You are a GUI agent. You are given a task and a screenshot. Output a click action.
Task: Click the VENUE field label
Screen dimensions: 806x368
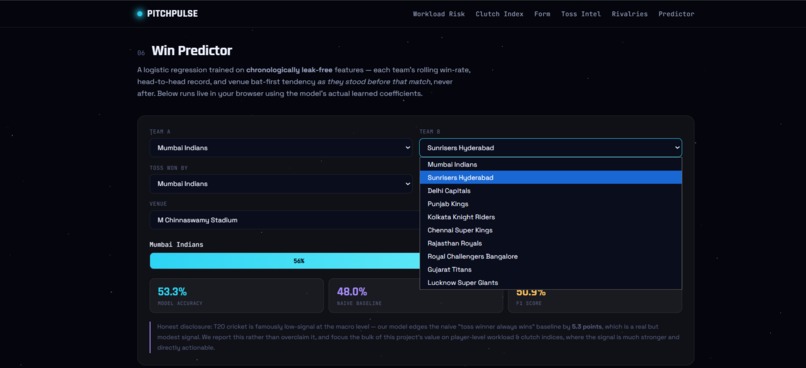[x=158, y=204]
